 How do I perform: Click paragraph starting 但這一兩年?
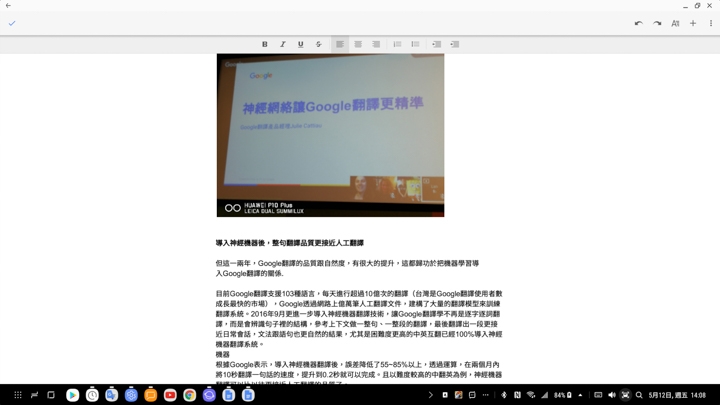[x=347, y=268]
